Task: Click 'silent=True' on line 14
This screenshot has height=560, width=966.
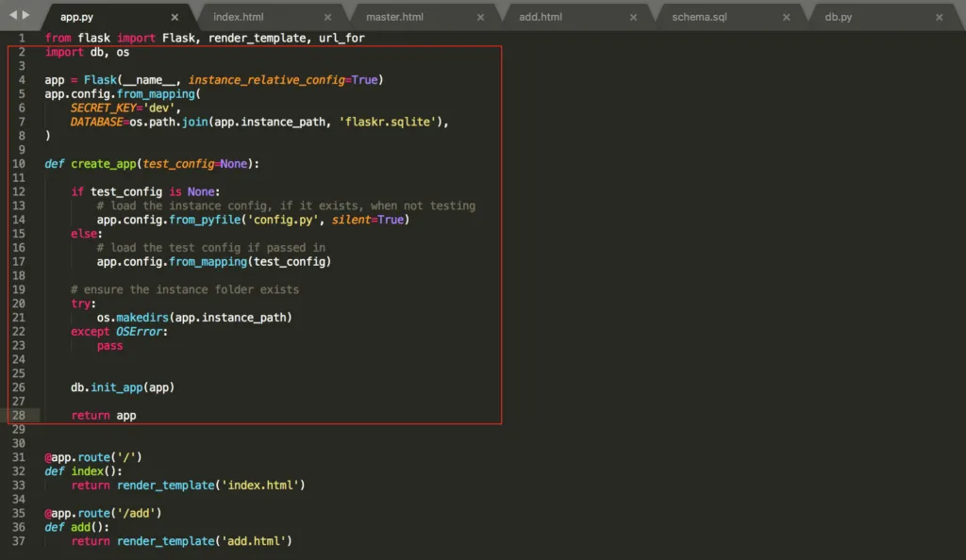Action: 367,220
